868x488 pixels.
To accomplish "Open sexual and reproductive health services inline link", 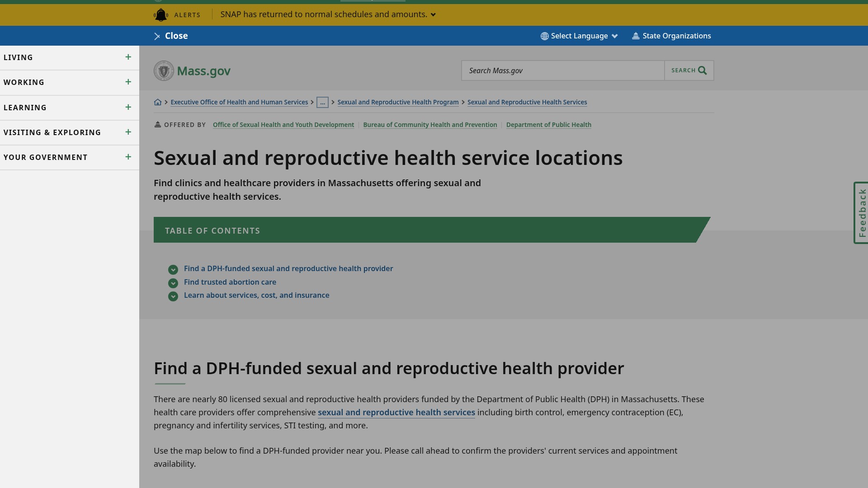I will (396, 413).
